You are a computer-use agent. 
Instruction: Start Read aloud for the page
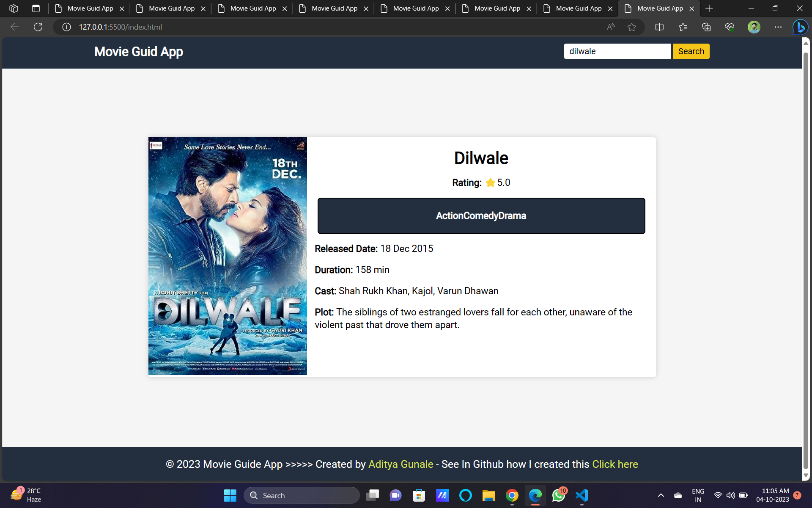[x=610, y=27]
